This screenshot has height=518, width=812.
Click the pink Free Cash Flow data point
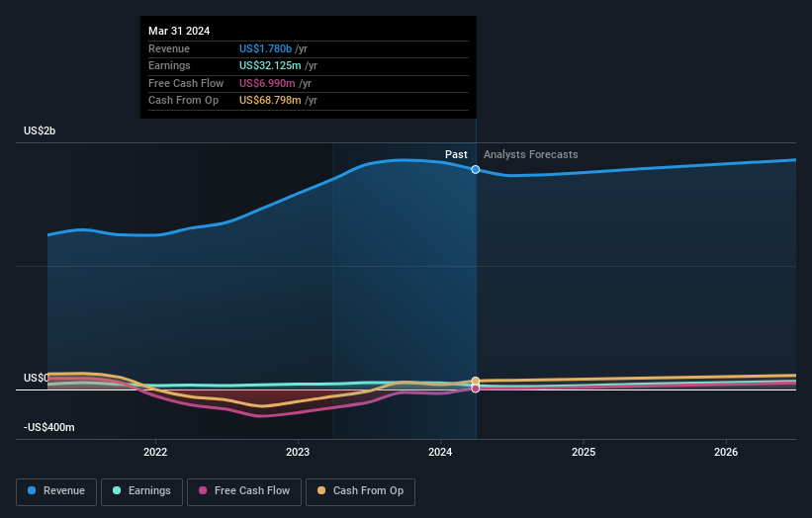[x=476, y=388]
